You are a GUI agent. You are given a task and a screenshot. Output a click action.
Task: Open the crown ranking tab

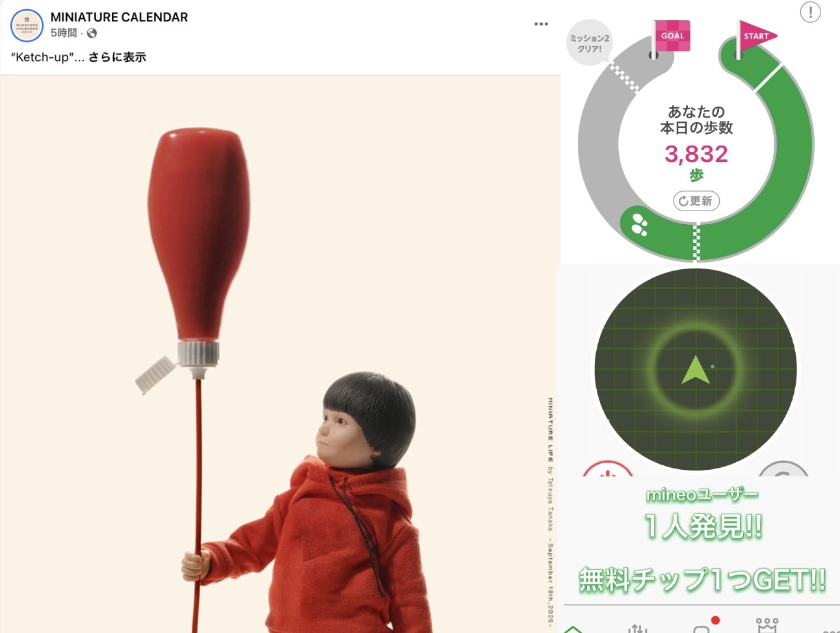point(767,625)
